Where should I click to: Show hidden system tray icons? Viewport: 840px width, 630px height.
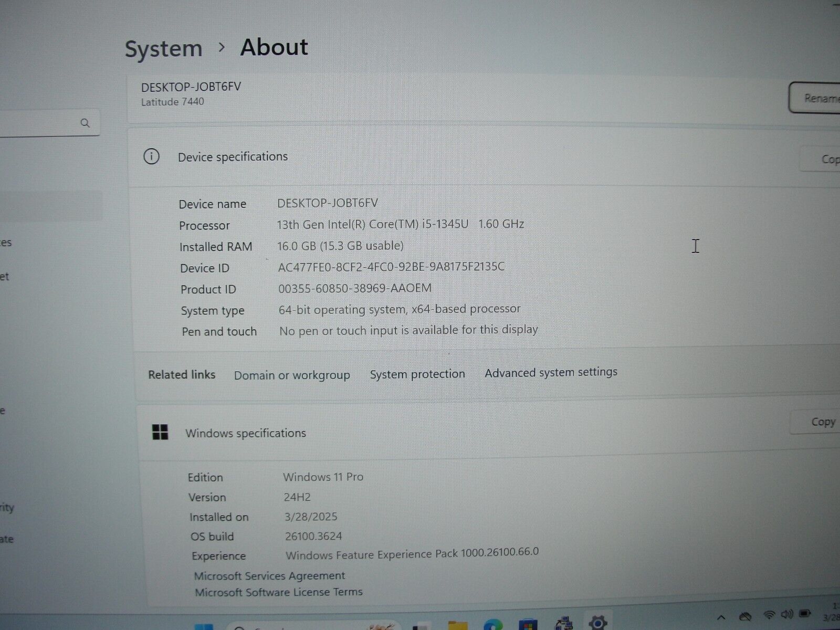click(721, 617)
